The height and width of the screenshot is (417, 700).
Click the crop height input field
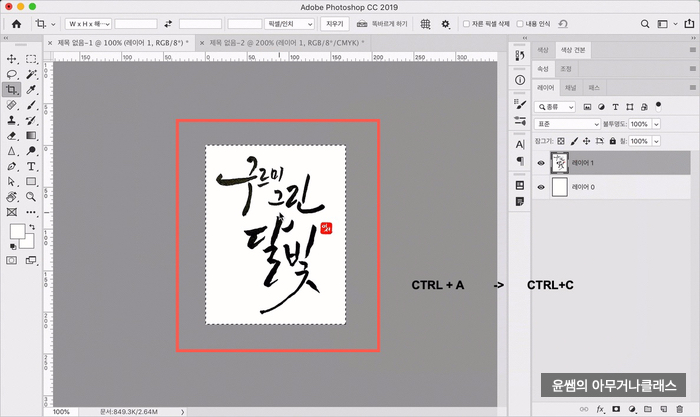click(200, 24)
